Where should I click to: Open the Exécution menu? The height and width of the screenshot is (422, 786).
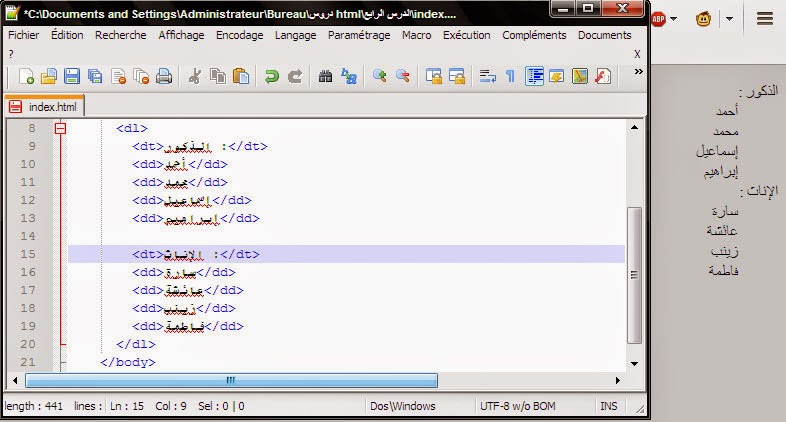(467, 35)
